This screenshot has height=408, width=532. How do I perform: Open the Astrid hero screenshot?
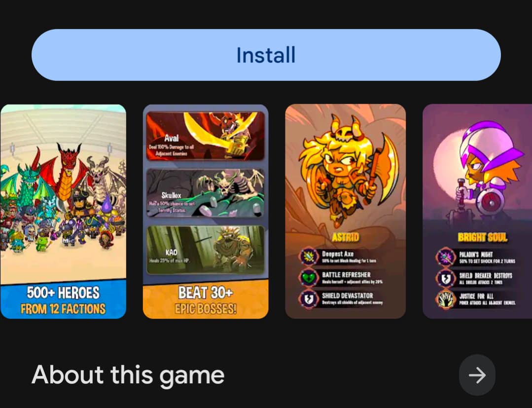pos(346,212)
